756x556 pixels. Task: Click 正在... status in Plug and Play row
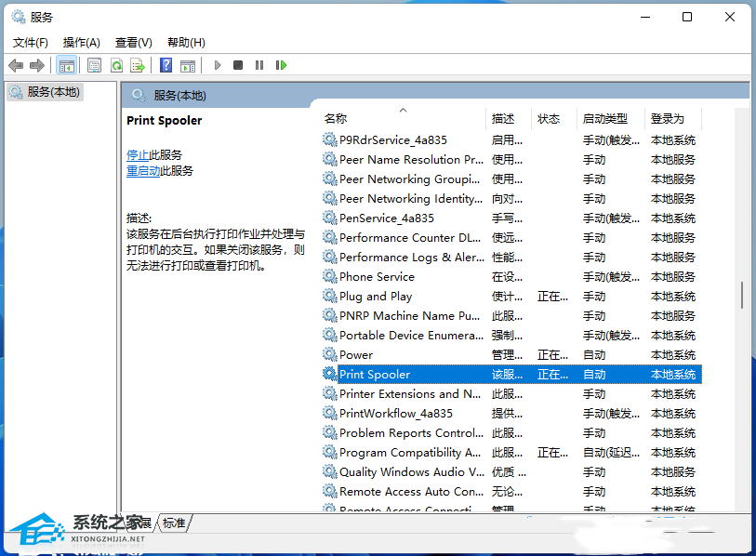(x=552, y=296)
